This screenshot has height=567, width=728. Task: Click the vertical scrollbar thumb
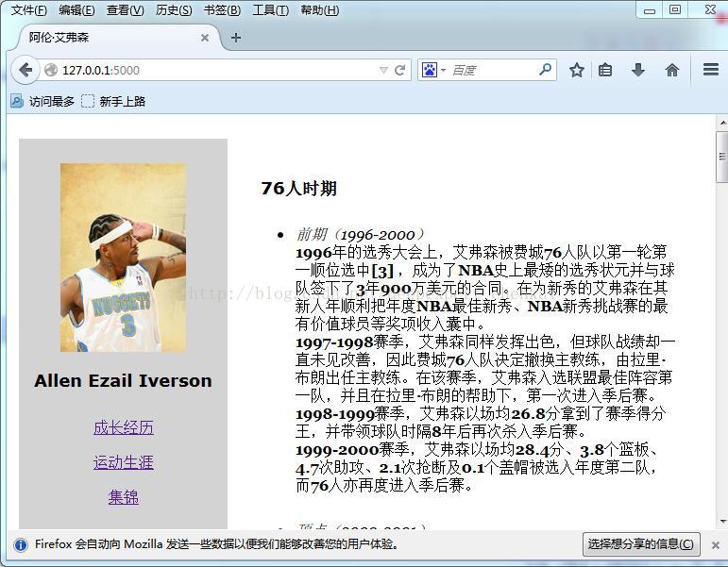tap(722, 157)
